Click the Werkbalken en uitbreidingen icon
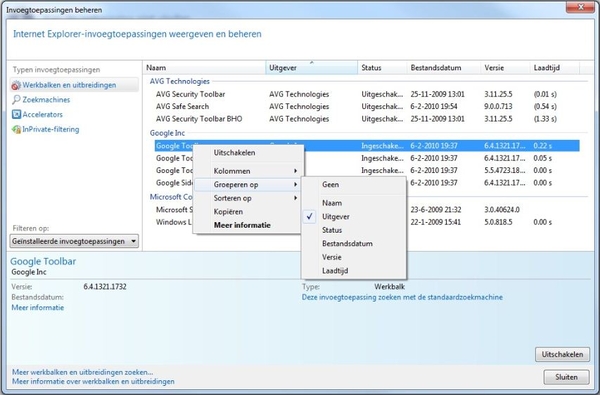The image size is (600, 395). coord(16,85)
